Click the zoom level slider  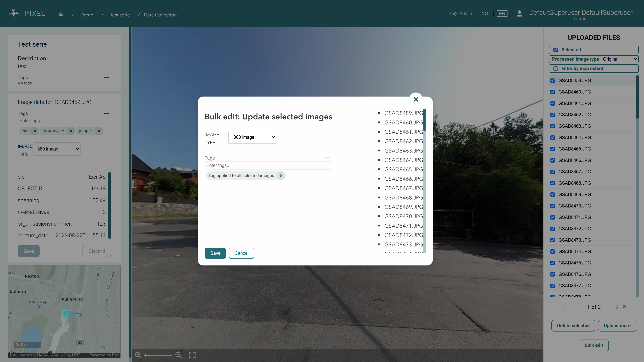pyautogui.click(x=158, y=355)
